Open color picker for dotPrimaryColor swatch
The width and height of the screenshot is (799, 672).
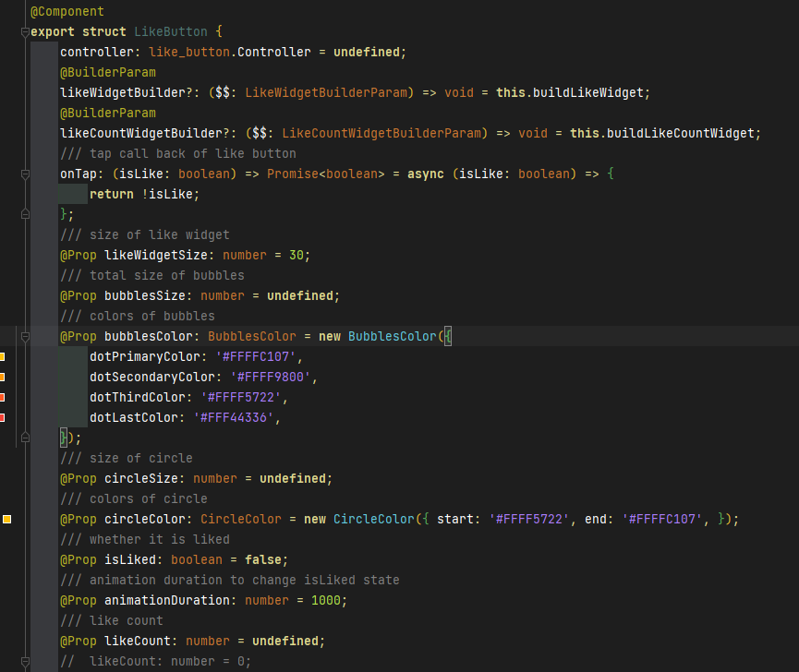2,357
